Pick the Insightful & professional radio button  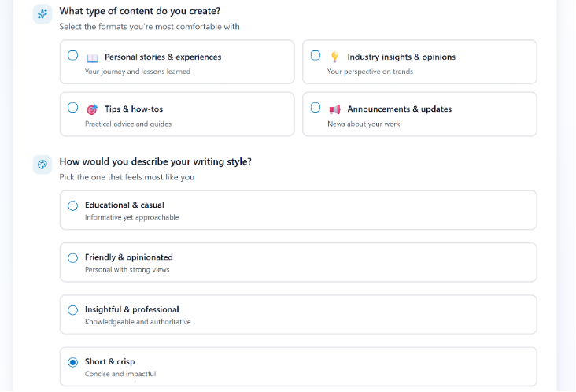(x=73, y=310)
